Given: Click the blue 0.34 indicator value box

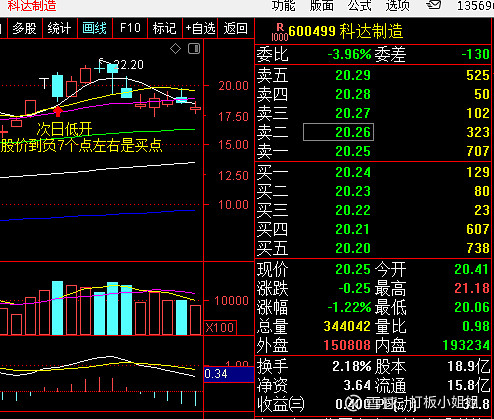Looking at the screenshot, I should (229, 374).
